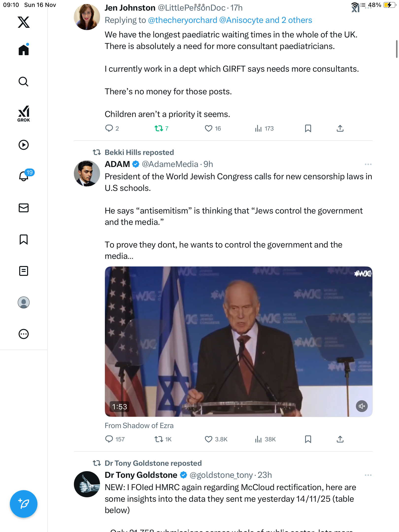Open the video tab in sidebar
This screenshot has width=399, height=532.
tap(24, 145)
